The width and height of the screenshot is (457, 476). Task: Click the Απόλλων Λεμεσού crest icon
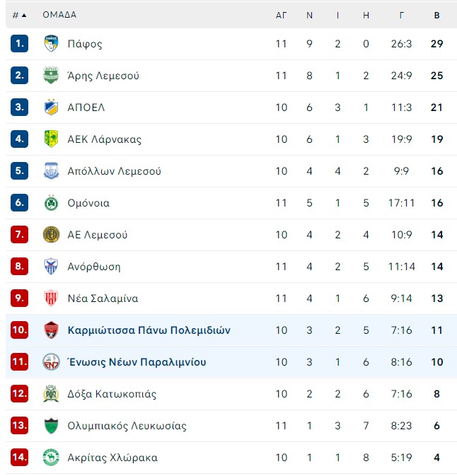[51, 171]
